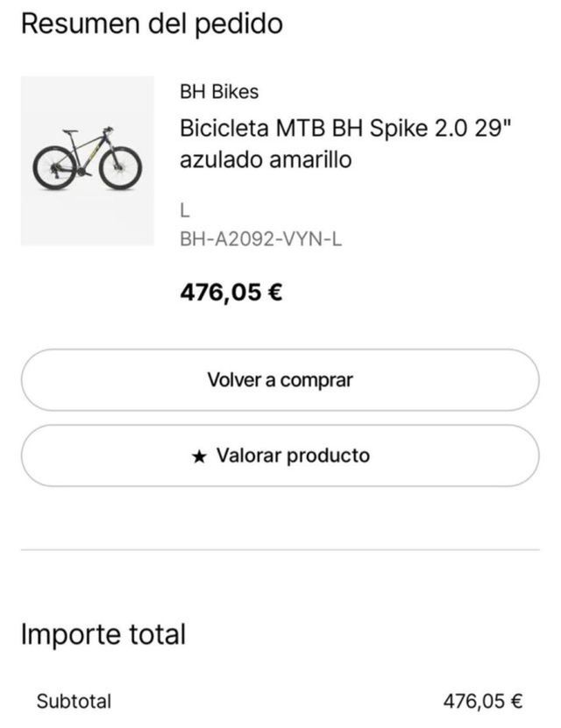Viewport: 561px width, 728px height.
Task: Click the Importe total heading
Action: point(103,633)
